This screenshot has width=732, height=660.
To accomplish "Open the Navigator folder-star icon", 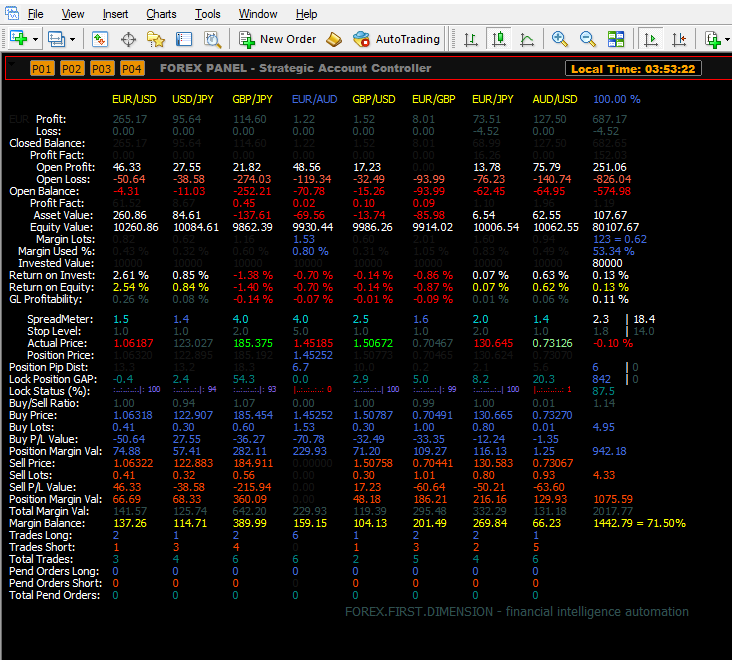I will pyautogui.click(x=156, y=39).
